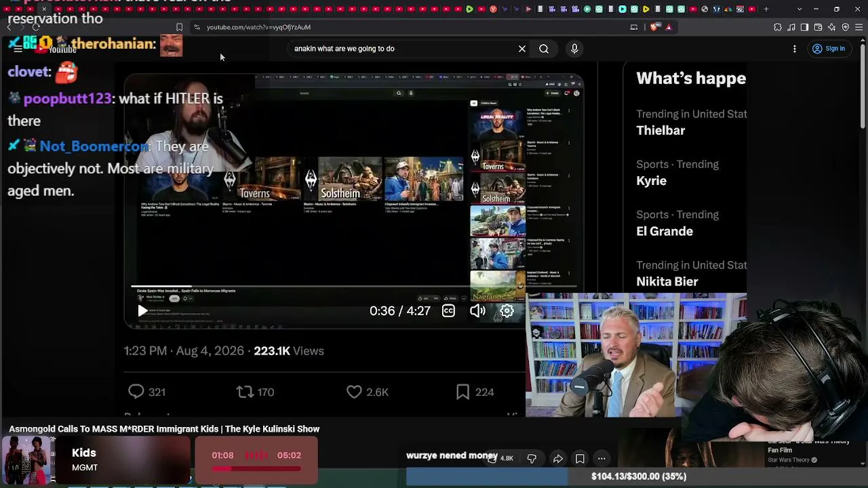Image resolution: width=868 pixels, height=488 pixels.
Task: Switch to the red Y circle tab
Action: [x=493, y=9]
